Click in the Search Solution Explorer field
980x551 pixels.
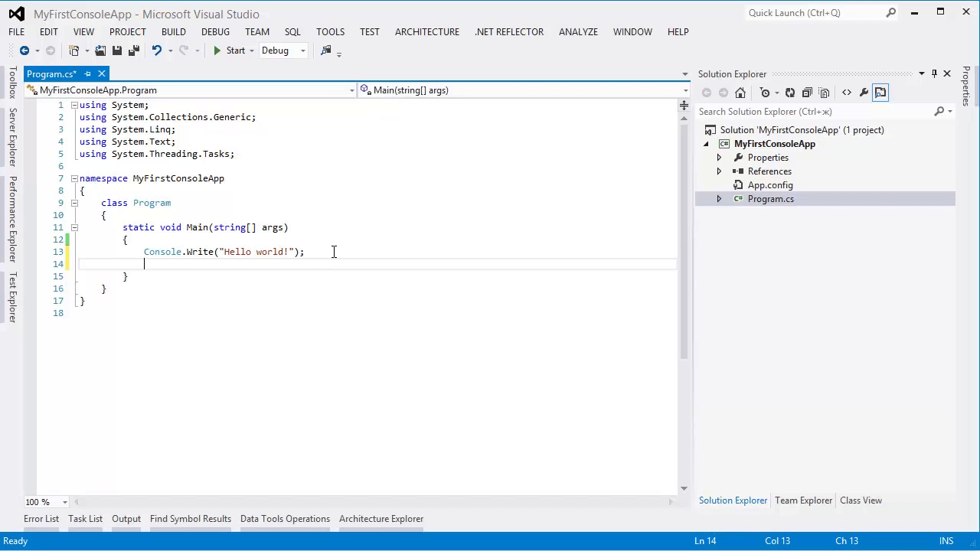tap(815, 112)
